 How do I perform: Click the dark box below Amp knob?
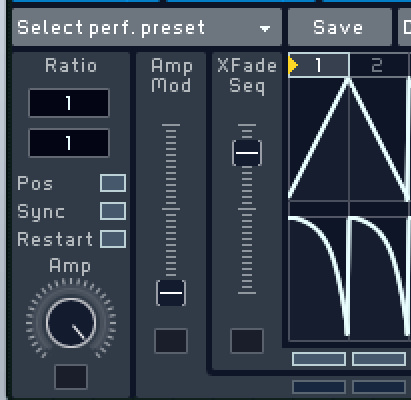click(71, 377)
